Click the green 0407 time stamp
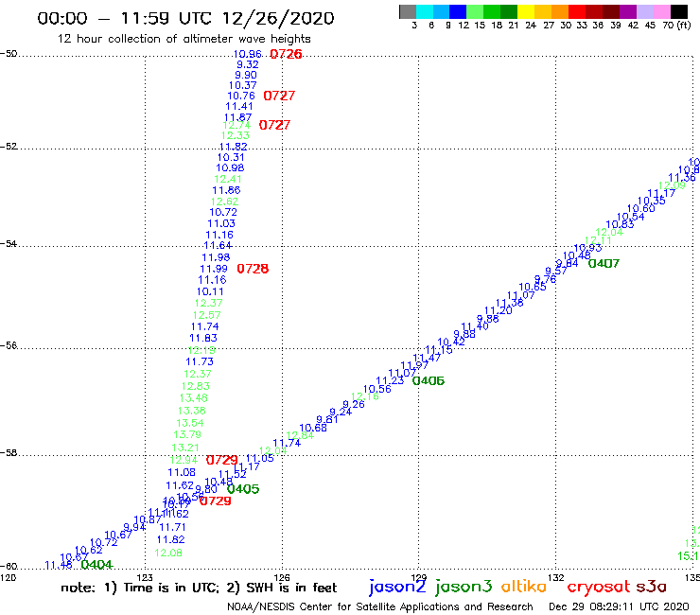 604,264
